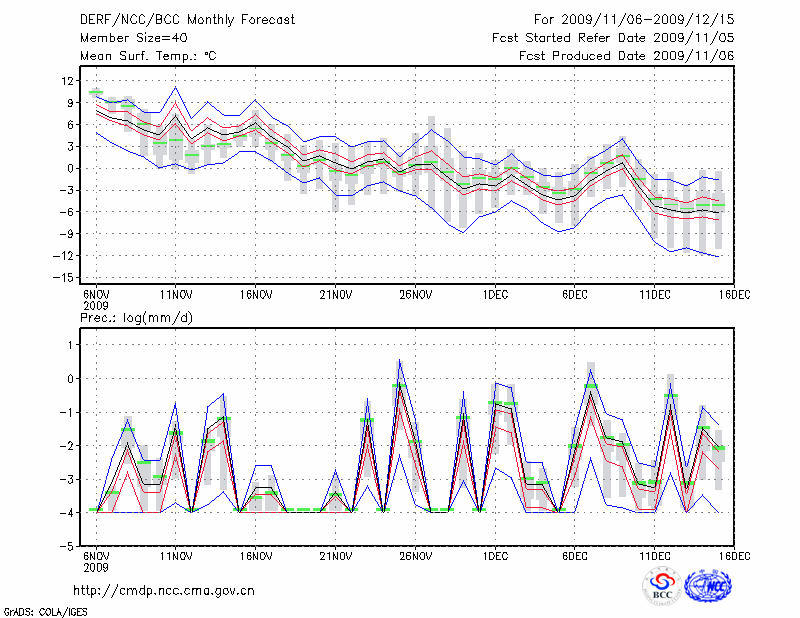Select 26NOV label on precipitation chart axis
Viewport: 800px width, 618px height.
click(415, 555)
